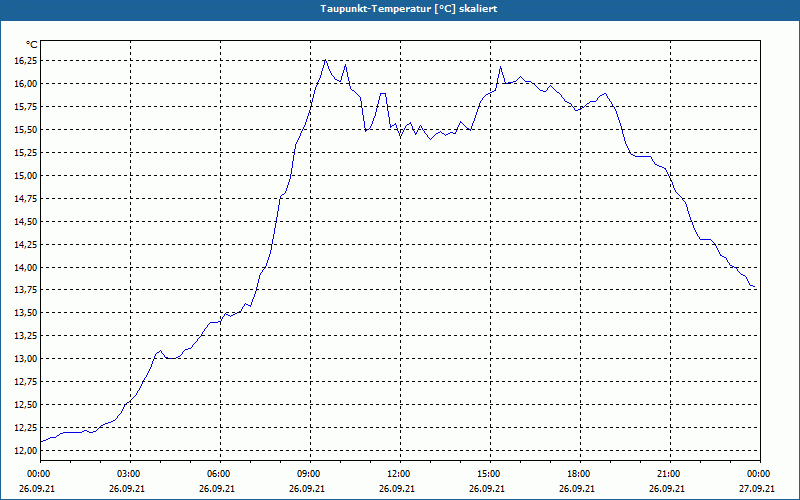Click the 12,50 y-axis value

[x=25, y=405]
